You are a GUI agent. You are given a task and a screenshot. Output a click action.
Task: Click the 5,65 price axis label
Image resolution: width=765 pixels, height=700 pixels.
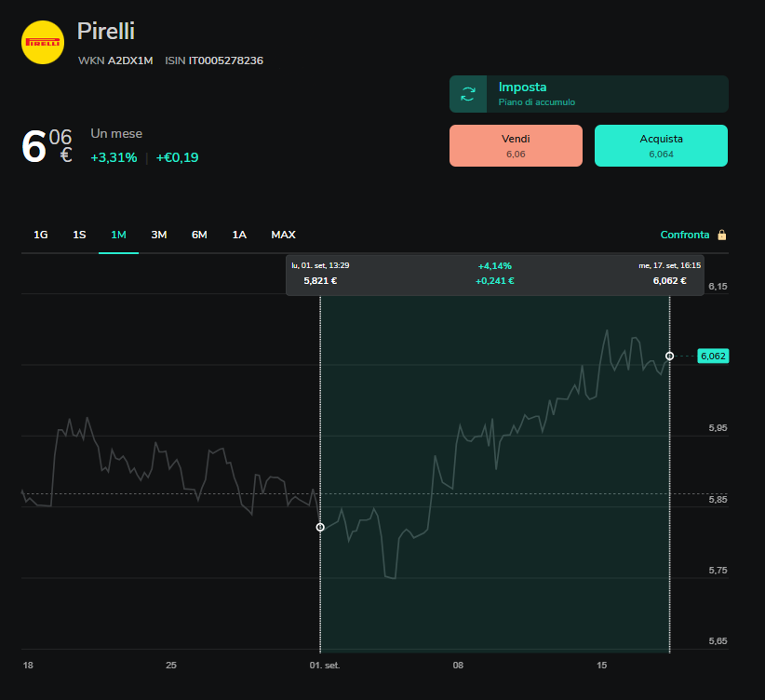click(718, 641)
